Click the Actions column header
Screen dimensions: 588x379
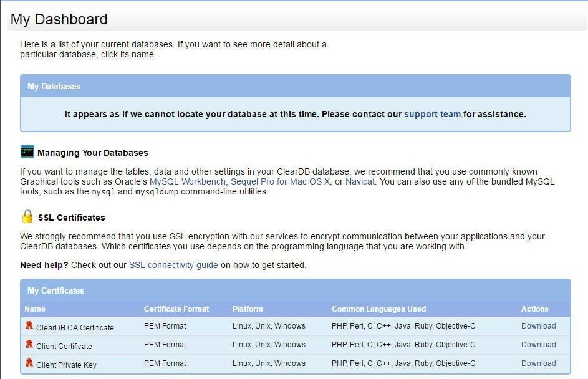(535, 309)
